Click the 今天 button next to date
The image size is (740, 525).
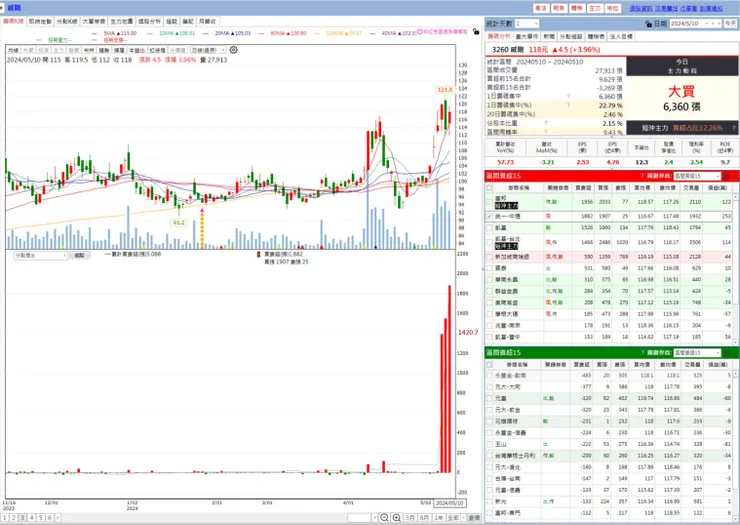pos(730,23)
